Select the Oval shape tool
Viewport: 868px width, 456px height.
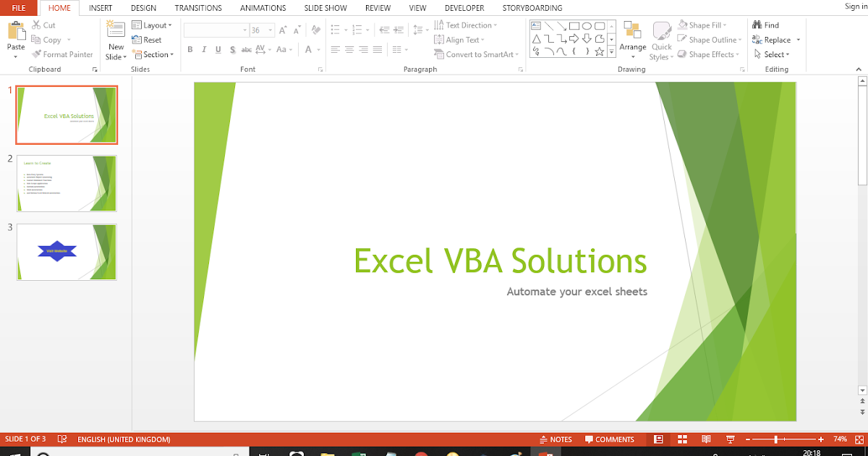click(586, 25)
